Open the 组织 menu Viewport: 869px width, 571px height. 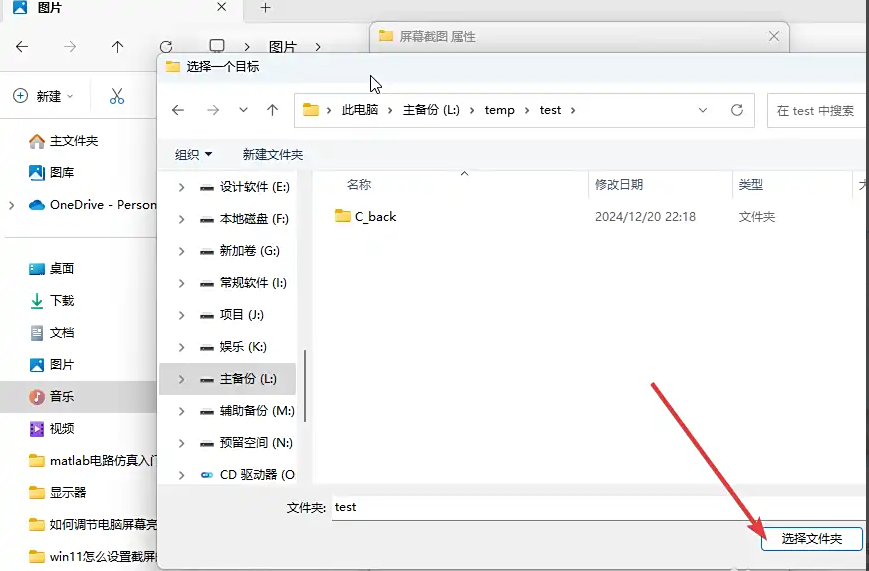(193, 154)
